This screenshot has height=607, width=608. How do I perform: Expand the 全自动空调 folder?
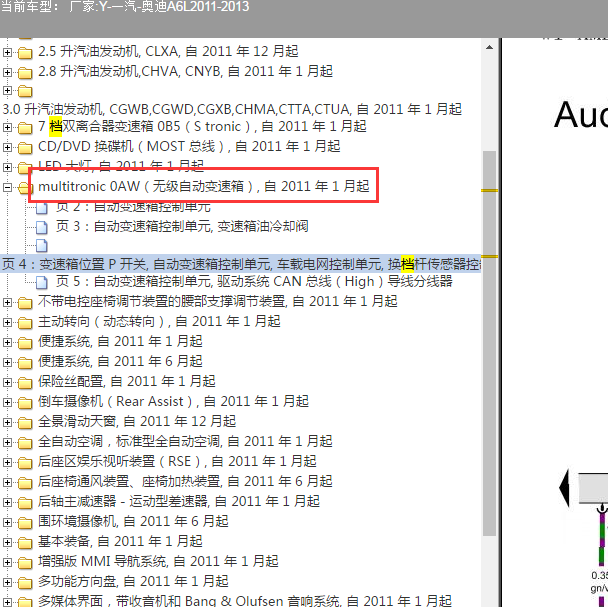pyautogui.click(x=7, y=442)
